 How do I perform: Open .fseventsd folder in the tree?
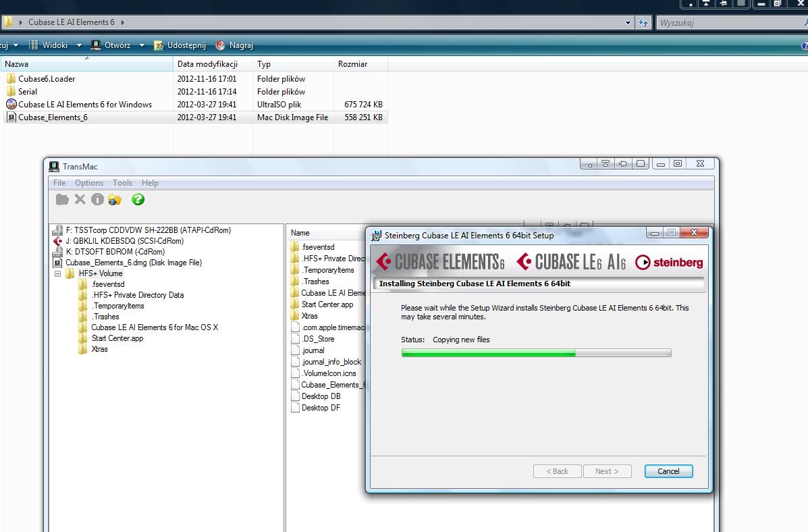coord(108,284)
